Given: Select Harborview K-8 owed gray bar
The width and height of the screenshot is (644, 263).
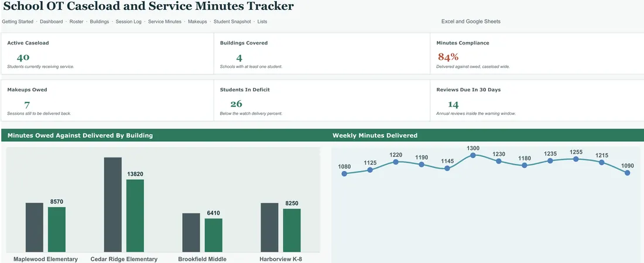Looking at the screenshot, I should click(269, 227).
